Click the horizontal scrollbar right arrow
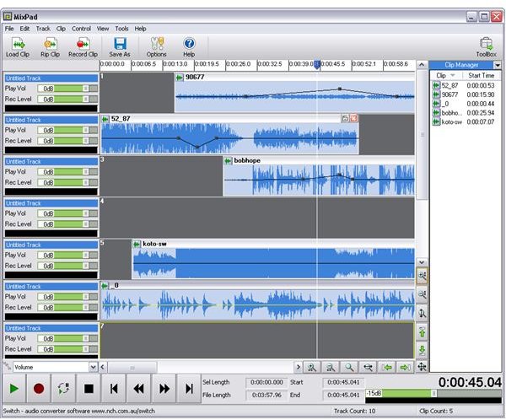Image resolution: width=506 pixels, height=420 pixels. click(299, 367)
